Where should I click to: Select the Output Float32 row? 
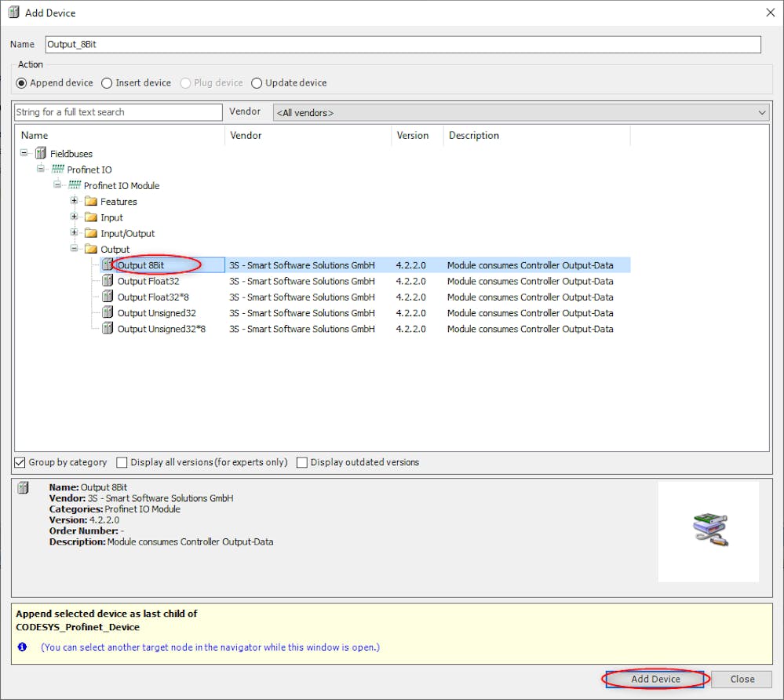pos(365,281)
